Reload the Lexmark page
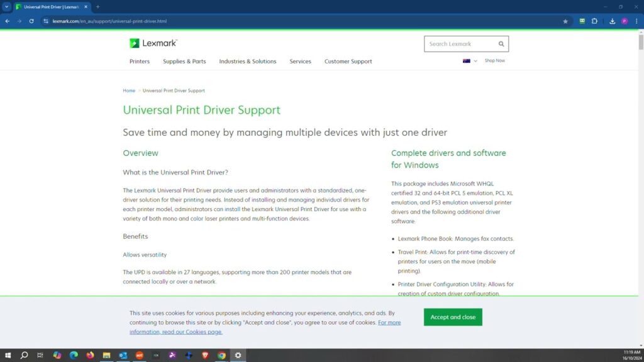Image resolution: width=644 pixels, height=362 pixels. [31, 21]
